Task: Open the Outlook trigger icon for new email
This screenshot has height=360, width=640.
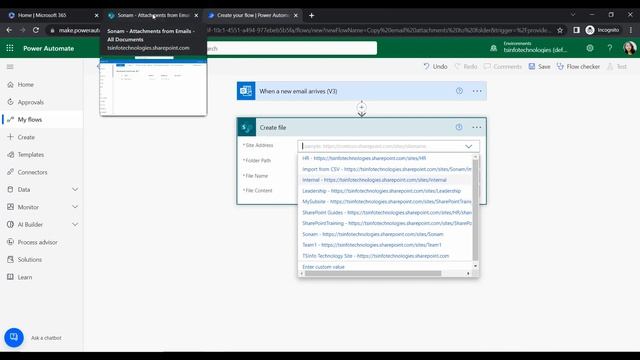Action: tap(246, 91)
